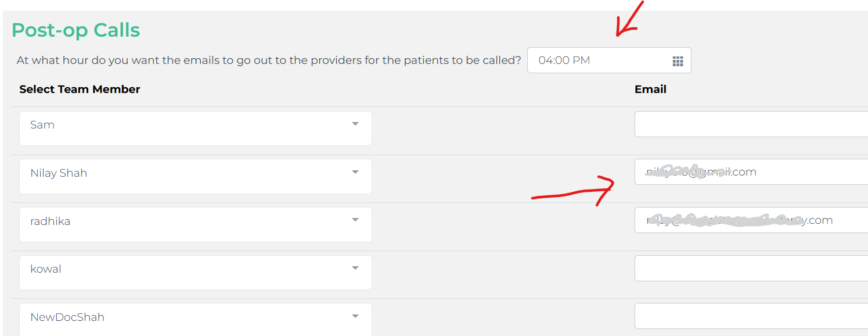This screenshot has height=336, width=868.
Task: Click Nilay Shah's gmail email field
Action: point(751,172)
